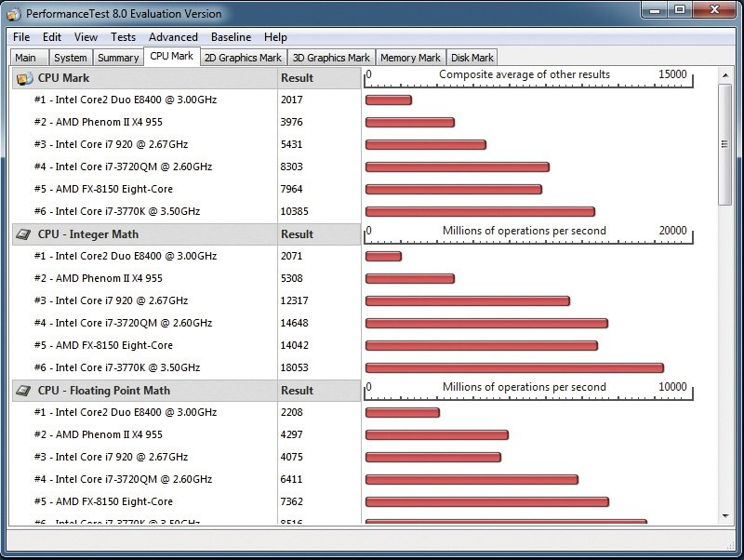Click the CPU Mark section icon

(x=25, y=78)
